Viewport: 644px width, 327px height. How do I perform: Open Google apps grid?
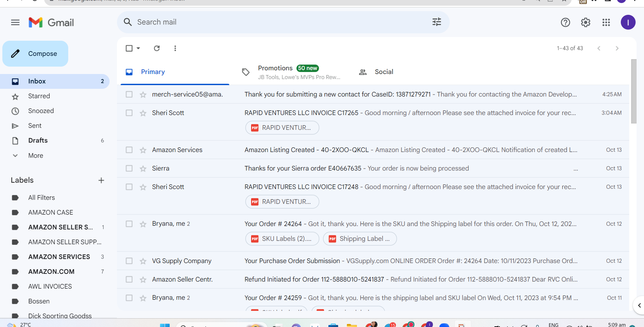click(606, 23)
